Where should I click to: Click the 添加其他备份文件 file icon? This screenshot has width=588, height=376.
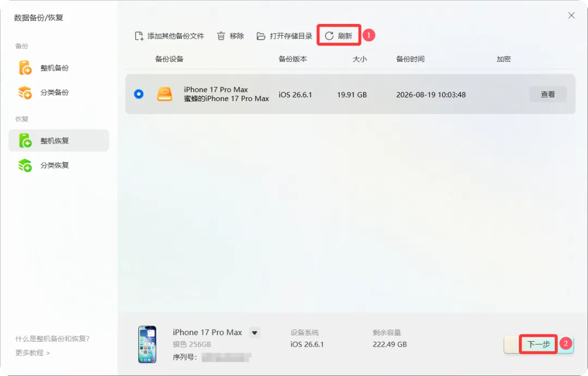[139, 36]
